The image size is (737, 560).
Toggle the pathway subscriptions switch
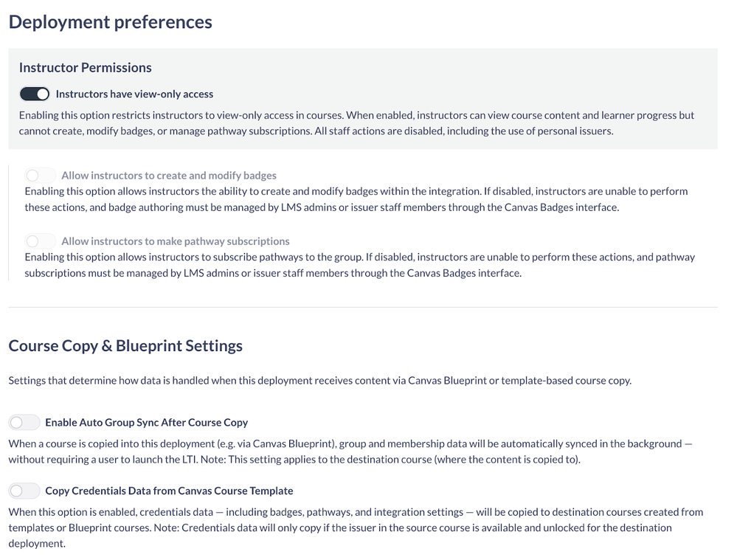pos(40,241)
